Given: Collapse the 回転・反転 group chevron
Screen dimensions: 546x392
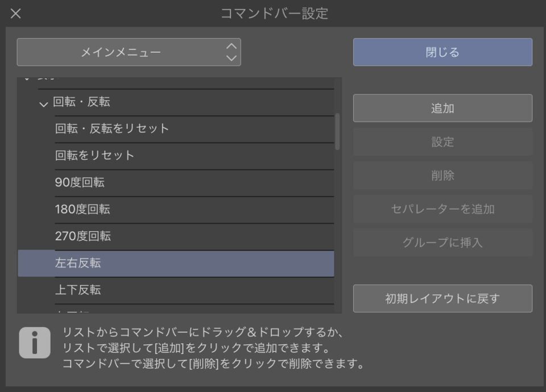Looking at the screenshot, I should pyautogui.click(x=44, y=103).
